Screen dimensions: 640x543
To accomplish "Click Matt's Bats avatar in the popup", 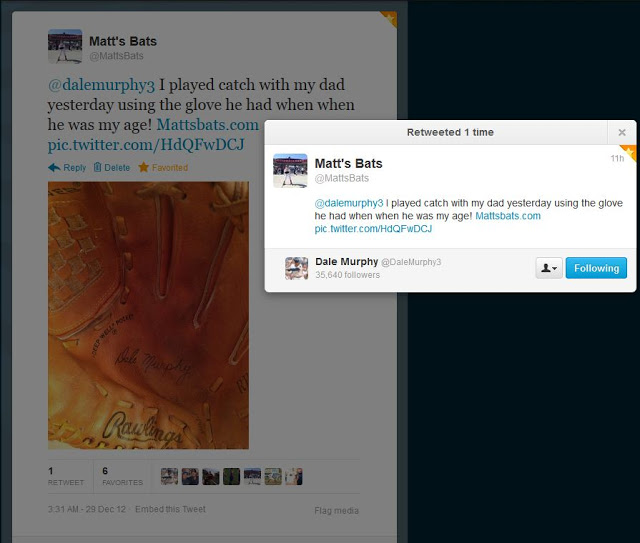I will click(290, 170).
